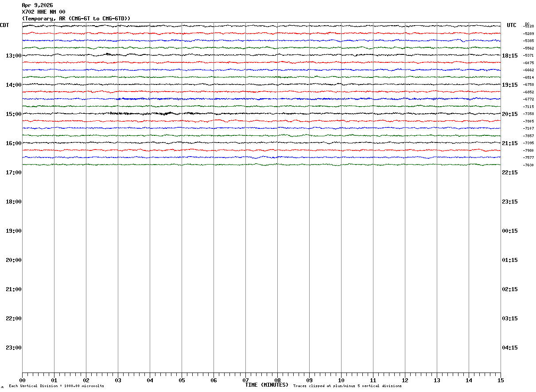Select the 14:00 CDT time label
The width and height of the screenshot is (536, 392).
pyautogui.click(x=14, y=85)
